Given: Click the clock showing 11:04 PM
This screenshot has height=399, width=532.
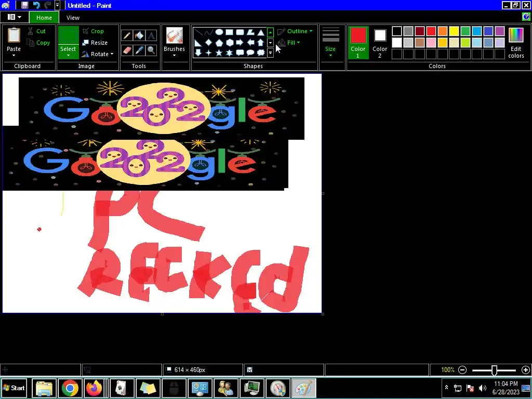Looking at the screenshot, I should (506, 384).
